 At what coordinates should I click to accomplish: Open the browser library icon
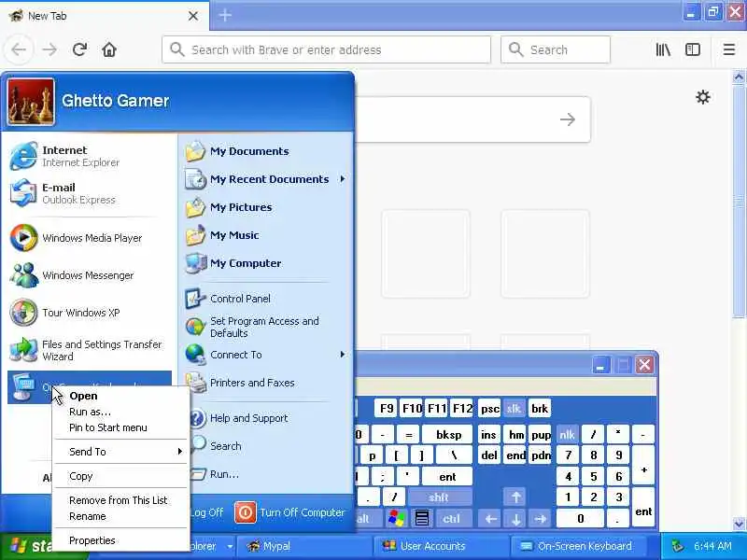coord(663,49)
